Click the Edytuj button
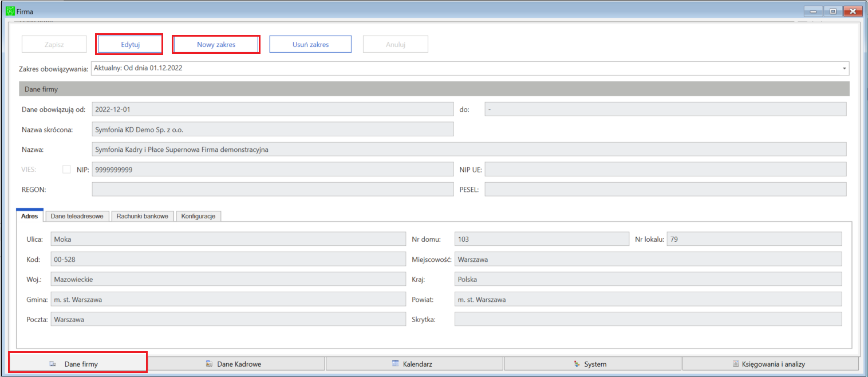868x377 pixels. 130,44
